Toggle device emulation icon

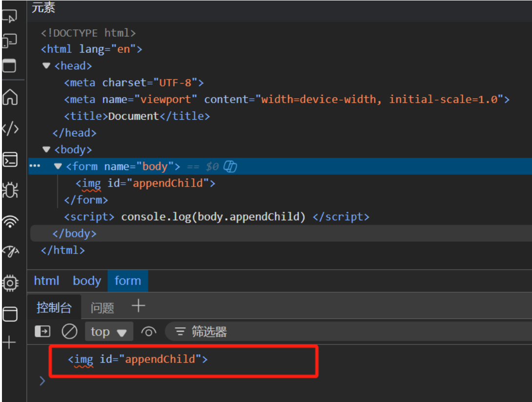click(9, 41)
